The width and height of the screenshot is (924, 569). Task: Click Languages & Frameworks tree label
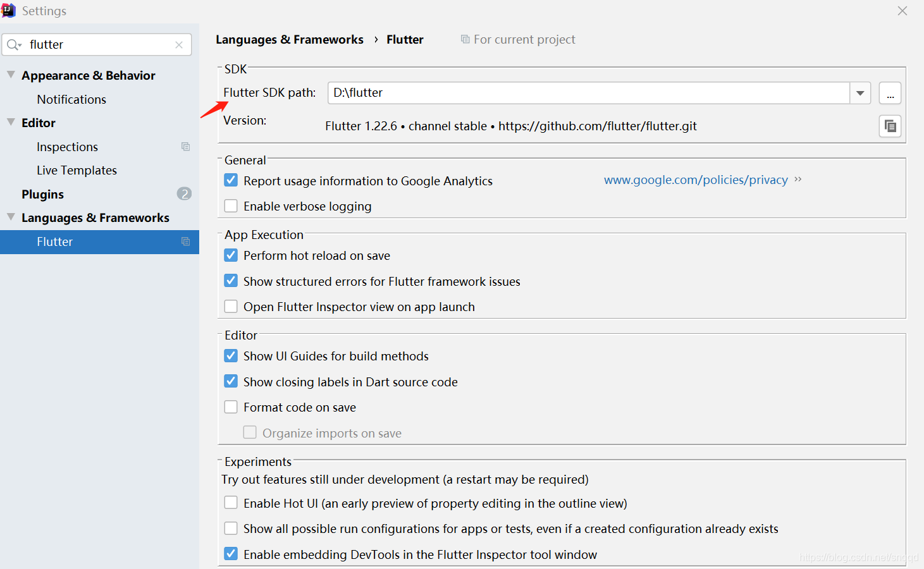coord(95,217)
